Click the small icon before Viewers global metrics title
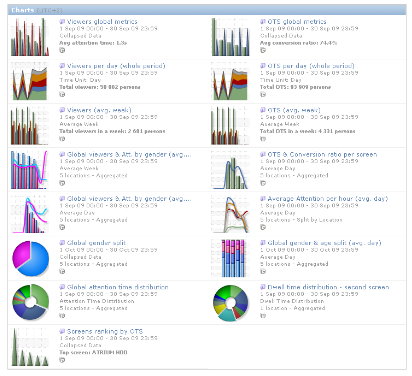 pos(62,22)
